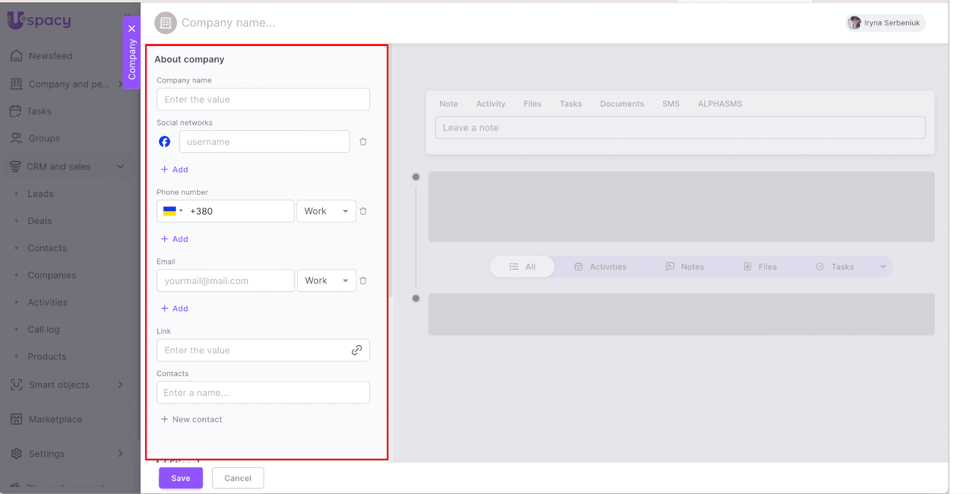Image resolution: width=980 pixels, height=494 pixels.
Task: Click the Smart objects icon
Action: point(17,384)
